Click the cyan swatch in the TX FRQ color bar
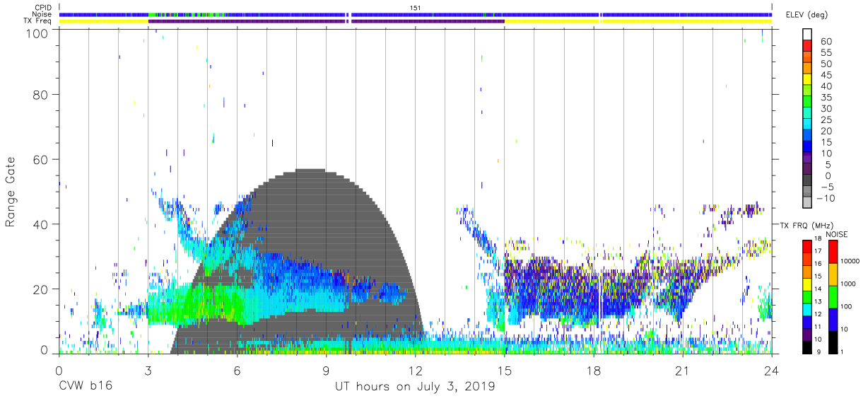This screenshot has height=401, width=868. pyautogui.click(x=807, y=310)
